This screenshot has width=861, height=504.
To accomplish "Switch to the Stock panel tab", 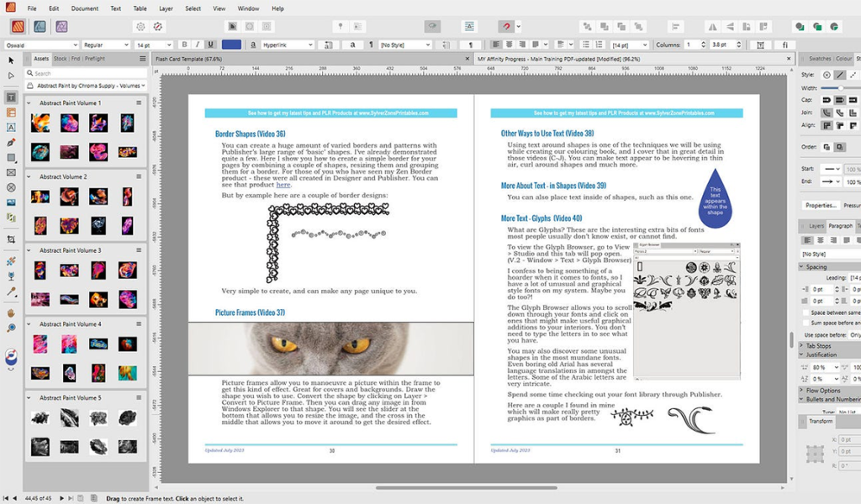I will 60,59.
